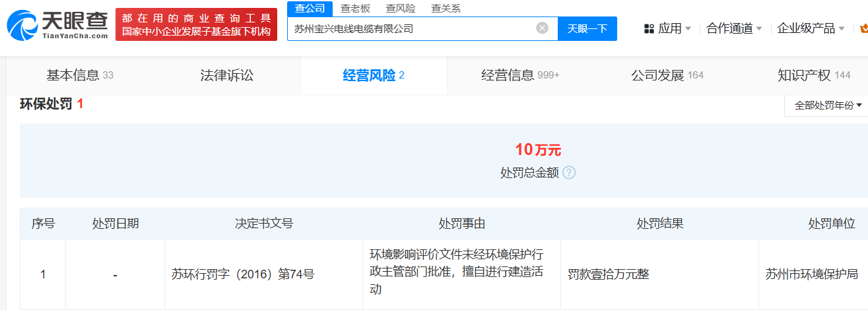
Task: Click the 决定书文号 column header
Action: (x=264, y=224)
